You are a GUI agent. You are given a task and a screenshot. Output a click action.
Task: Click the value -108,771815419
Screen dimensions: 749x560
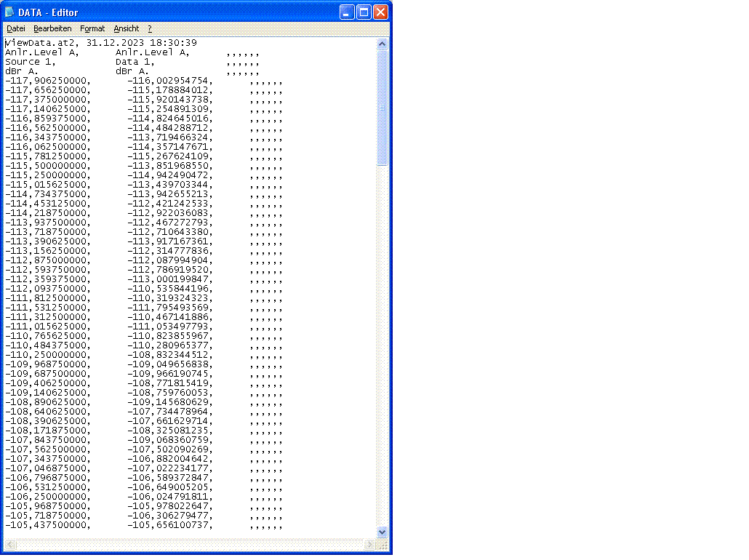[x=169, y=383]
